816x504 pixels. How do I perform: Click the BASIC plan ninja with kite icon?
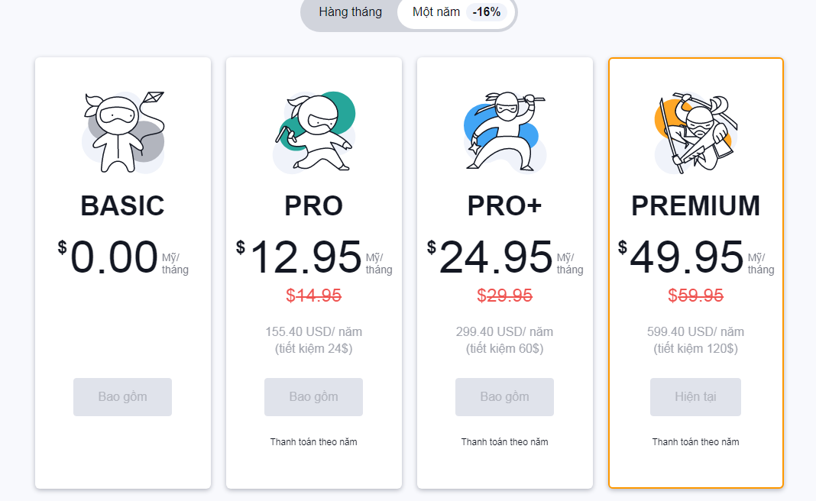(x=122, y=132)
